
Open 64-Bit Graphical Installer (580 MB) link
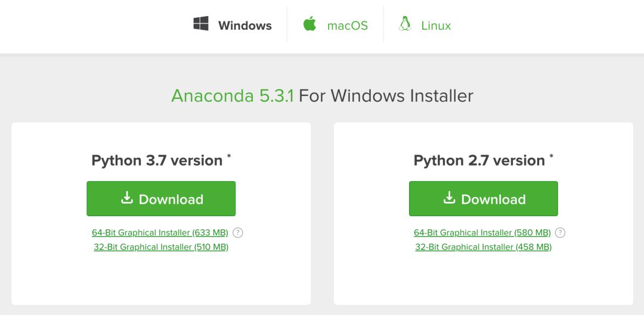(482, 233)
